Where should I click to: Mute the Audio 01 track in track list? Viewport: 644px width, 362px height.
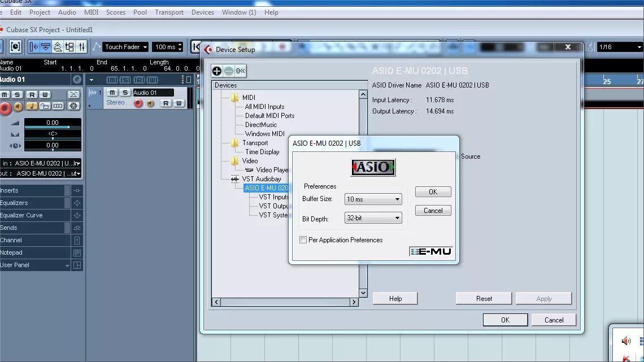coord(112,93)
